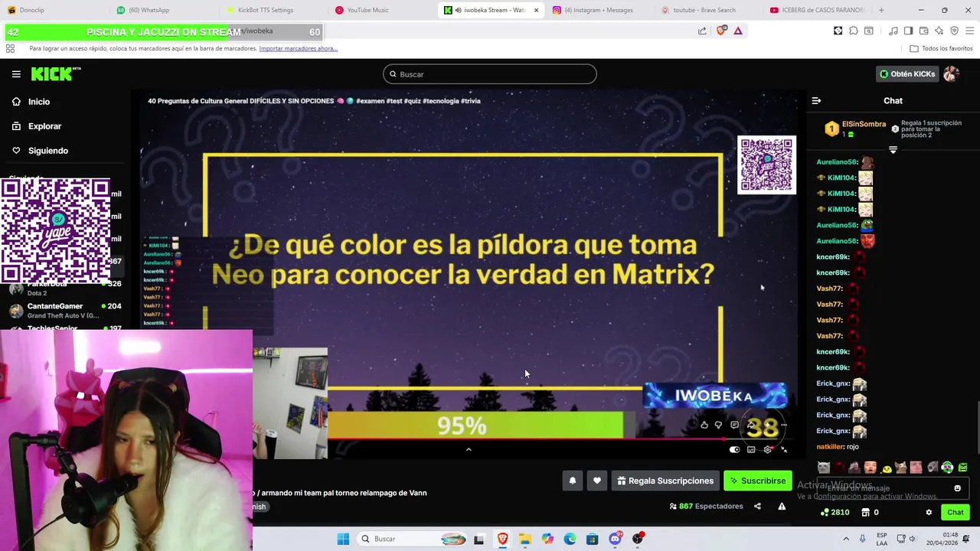
Task: Open the Windows Start menu
Action: point(343,539)
